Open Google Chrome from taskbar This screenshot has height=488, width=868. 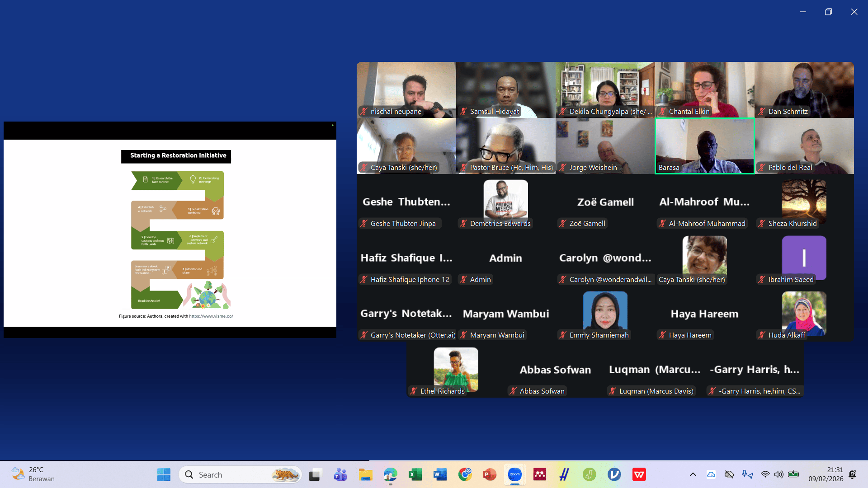pos(465,474)
